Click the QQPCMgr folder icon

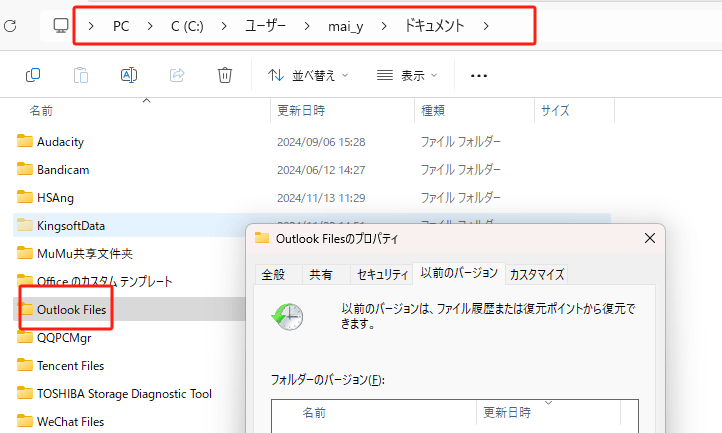click(25, 337)
